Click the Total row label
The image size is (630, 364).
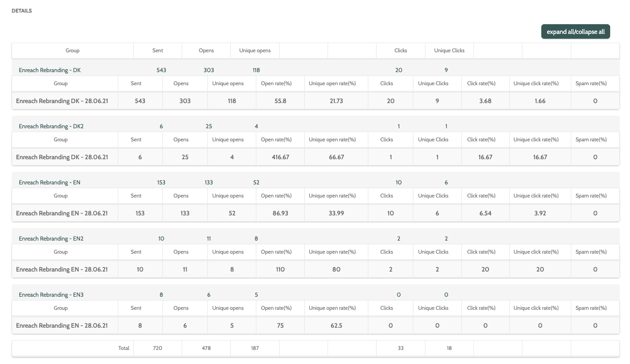point(124,348)
